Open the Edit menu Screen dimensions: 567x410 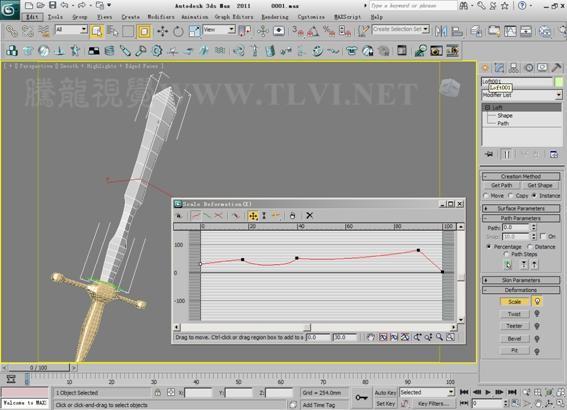32,17
